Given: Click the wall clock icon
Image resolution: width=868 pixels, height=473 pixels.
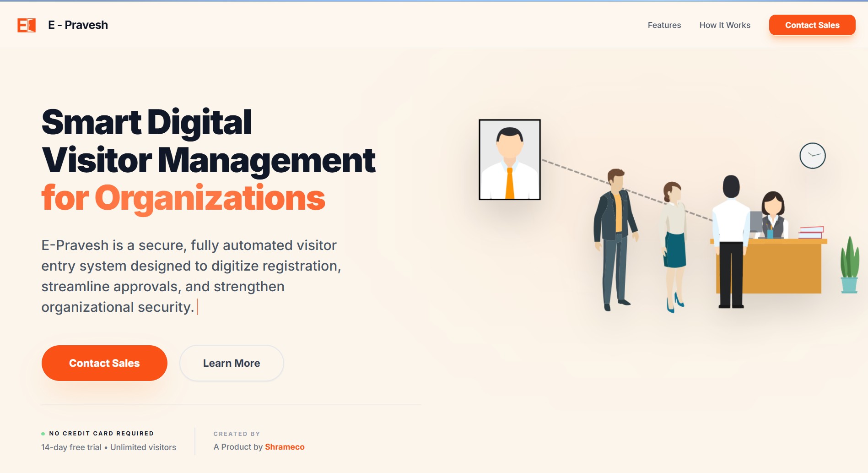Looking at the screenshot, I should click(813, 156).
